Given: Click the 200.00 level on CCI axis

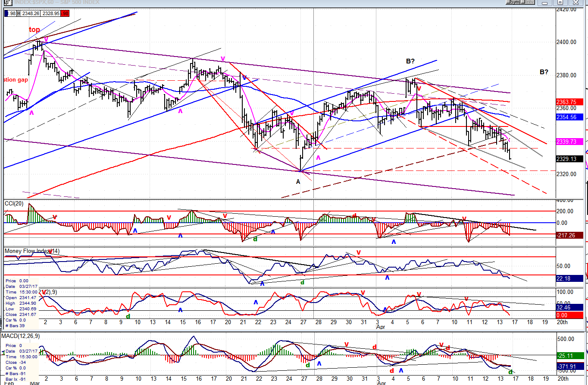Looking at the screenshot, I should point(566,211).
